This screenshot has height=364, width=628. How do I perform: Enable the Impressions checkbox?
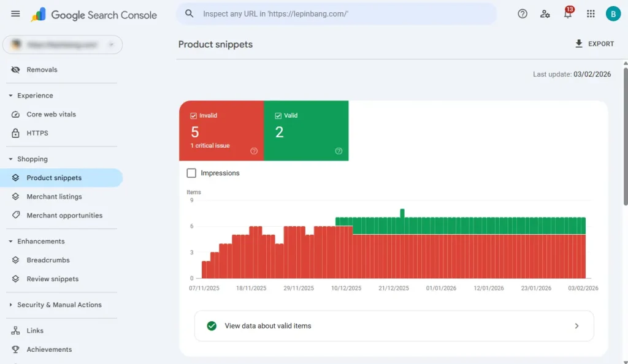191,173
